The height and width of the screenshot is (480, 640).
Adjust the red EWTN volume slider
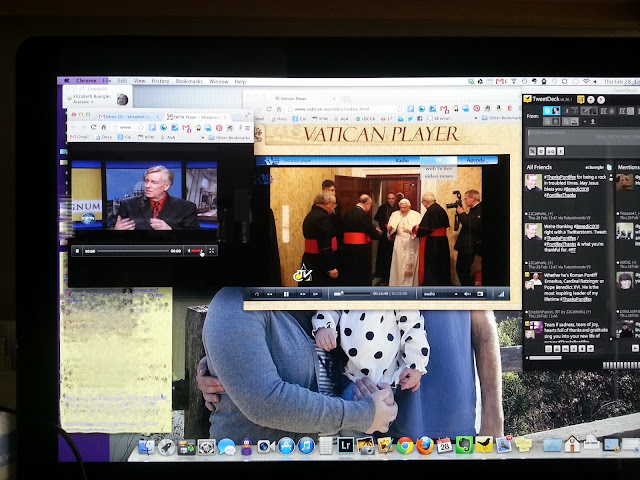pos(196,251)
